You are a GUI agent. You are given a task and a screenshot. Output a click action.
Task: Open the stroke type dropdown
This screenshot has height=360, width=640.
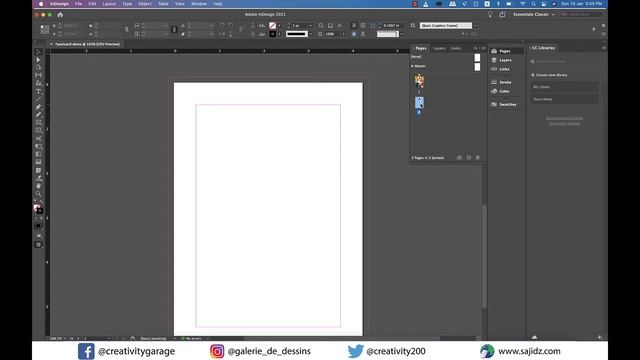click(x=311, y=34)
